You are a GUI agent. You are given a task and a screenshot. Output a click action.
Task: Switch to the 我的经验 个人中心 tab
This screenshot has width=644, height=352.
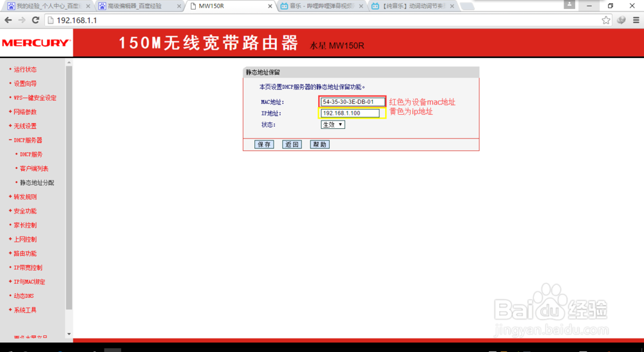pyautogui.click(x=47, y=6)
